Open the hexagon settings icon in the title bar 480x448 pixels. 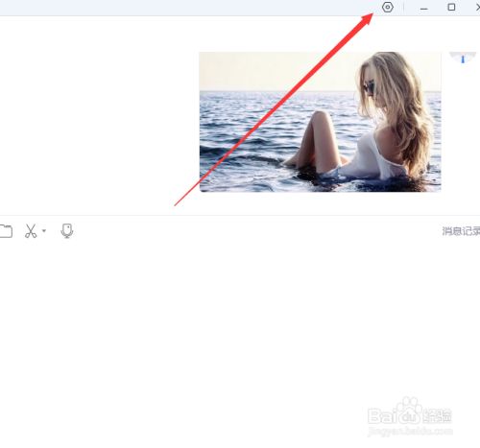[x=388, y=7]
